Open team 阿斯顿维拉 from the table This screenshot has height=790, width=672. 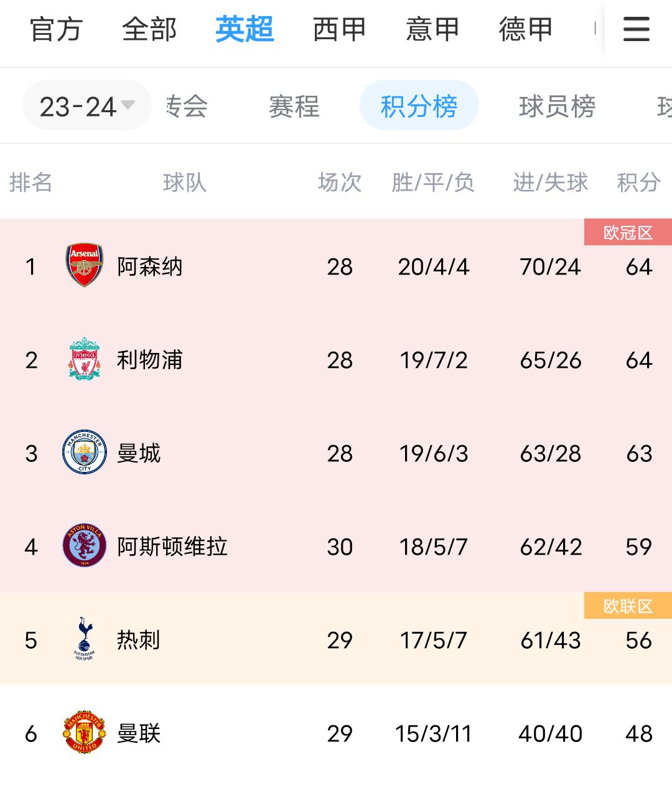coord(172,547)
